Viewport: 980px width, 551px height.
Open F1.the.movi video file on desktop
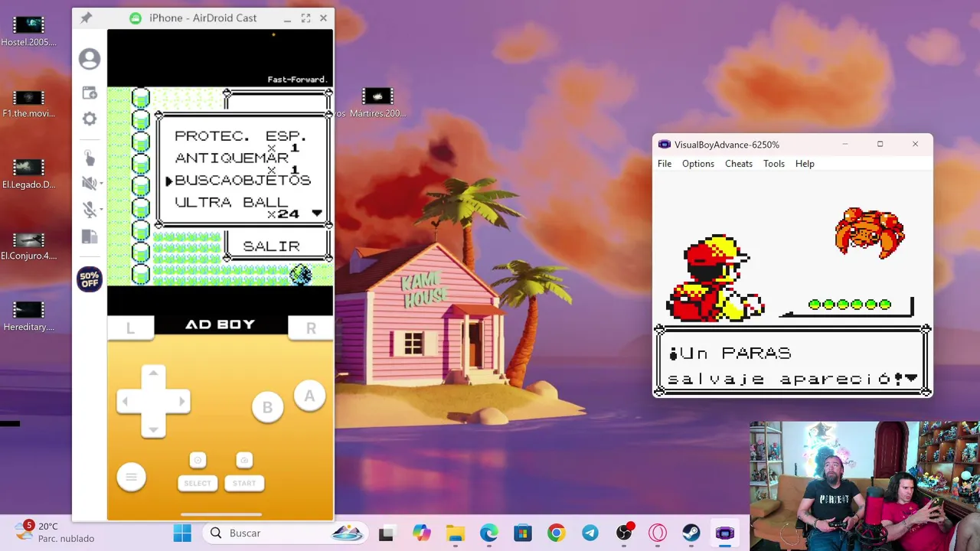click(29, 103)
